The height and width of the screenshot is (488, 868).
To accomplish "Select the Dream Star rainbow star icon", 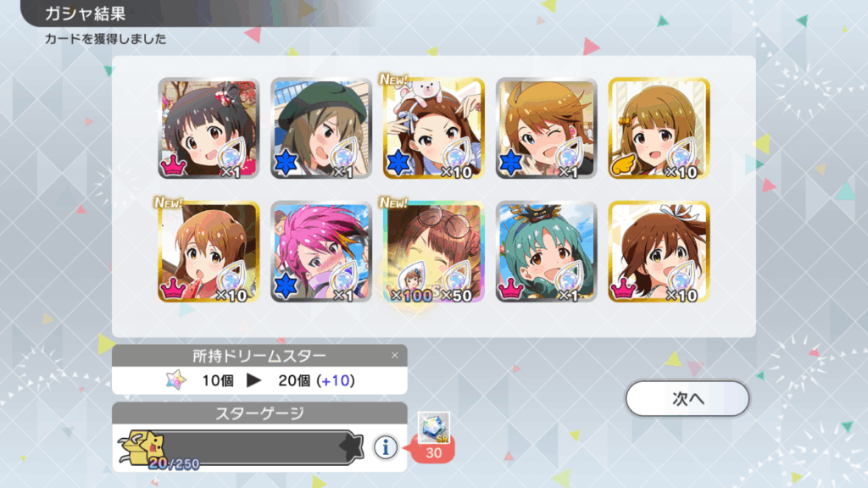I will pos(176,380).
